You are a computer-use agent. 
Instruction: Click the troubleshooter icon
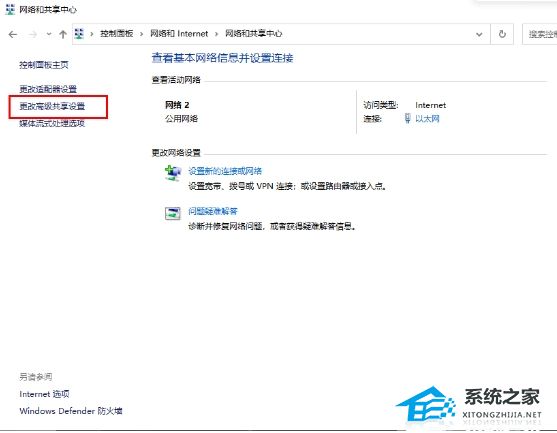(x=173, y=213)
